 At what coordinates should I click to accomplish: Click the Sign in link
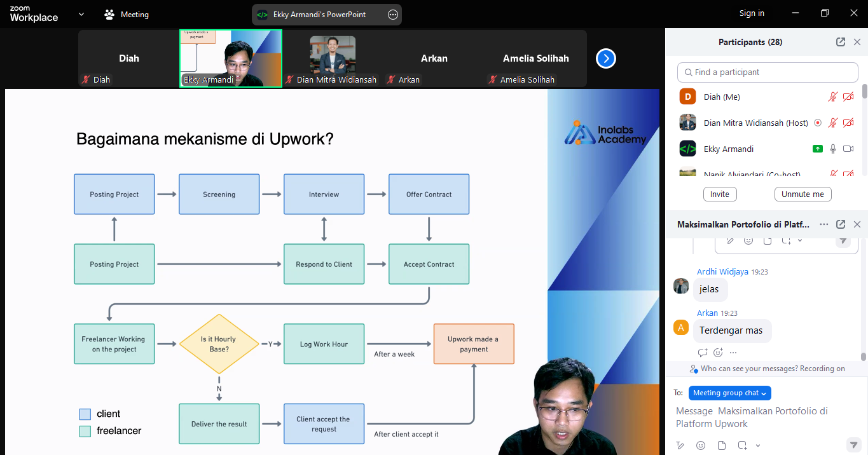click(x=752, y=13)
